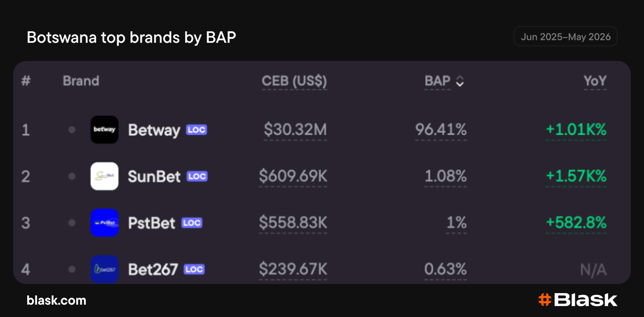Screen dimensions: 644x317
Task: Click the BAP column sort arrows
Action: pos(460,82)
